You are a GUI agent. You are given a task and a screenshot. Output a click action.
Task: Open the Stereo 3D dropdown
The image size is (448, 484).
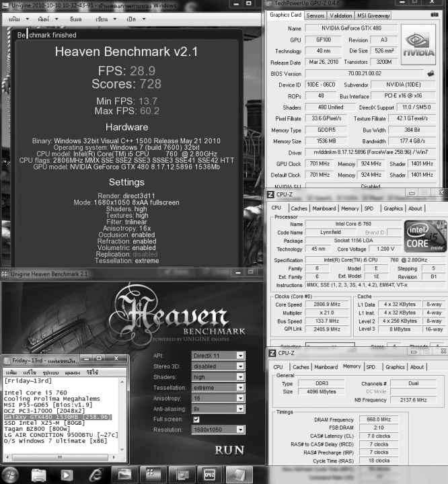(x=219, y=366)
